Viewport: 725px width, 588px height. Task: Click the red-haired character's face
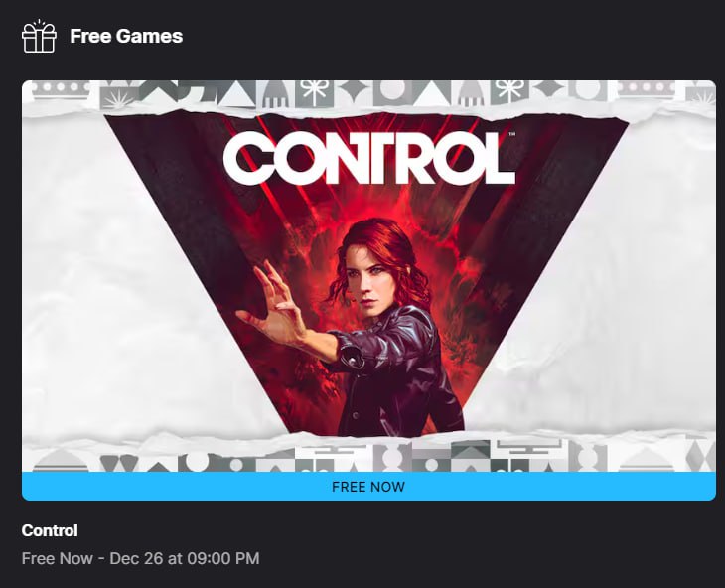click(368, 276)
